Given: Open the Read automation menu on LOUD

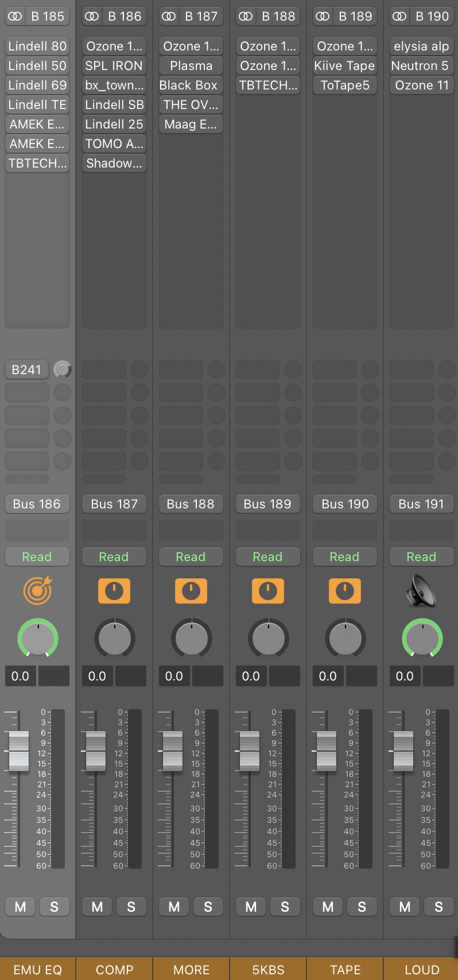Looking at the screenshot, I should 422,557.
